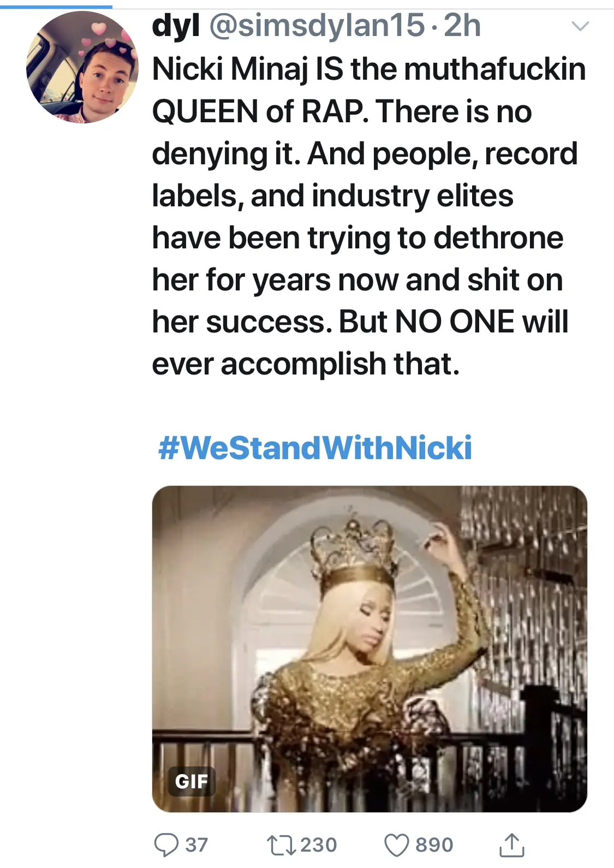Play the gold crown GIF thumbnail
The height and width of the screenshot is (868, 614).
coord(369,649)
